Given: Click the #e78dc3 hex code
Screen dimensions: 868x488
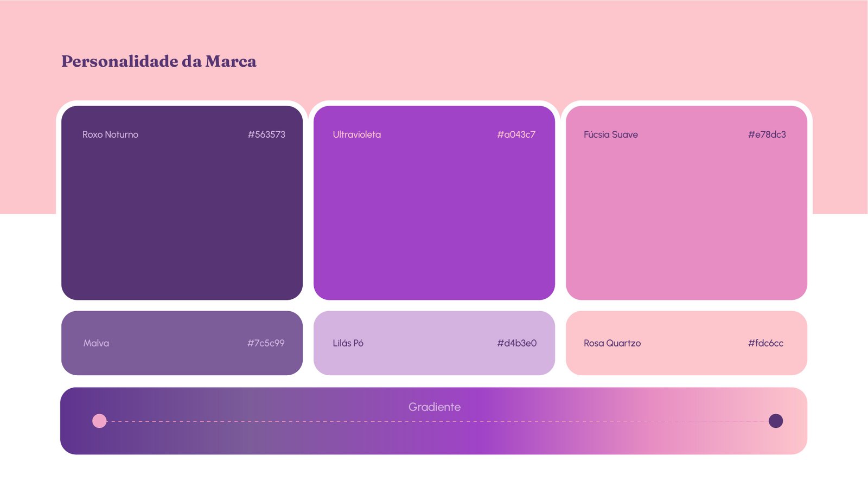Looking at the screenshot, I should [x=767, y=134].
